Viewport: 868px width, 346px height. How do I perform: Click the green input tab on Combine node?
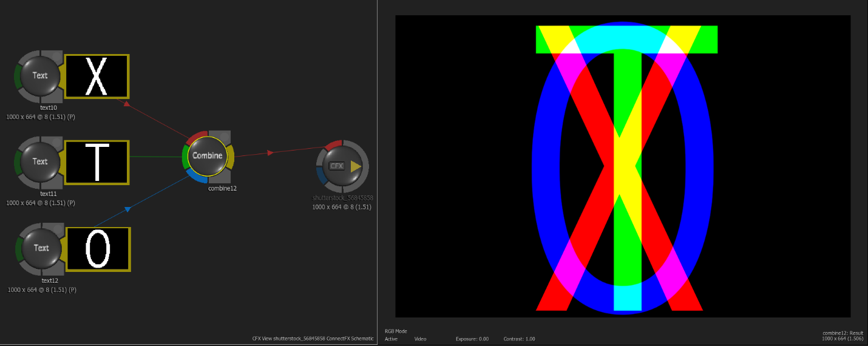185,157
